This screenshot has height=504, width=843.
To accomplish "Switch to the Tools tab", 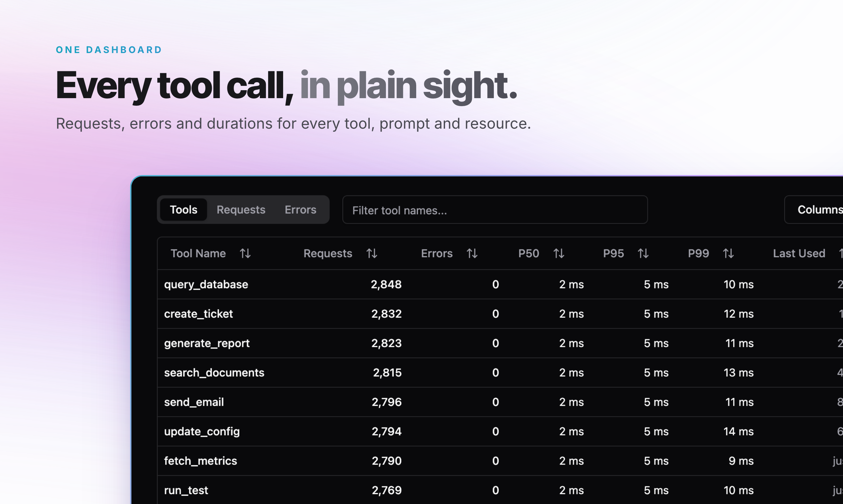I will 184,210.
